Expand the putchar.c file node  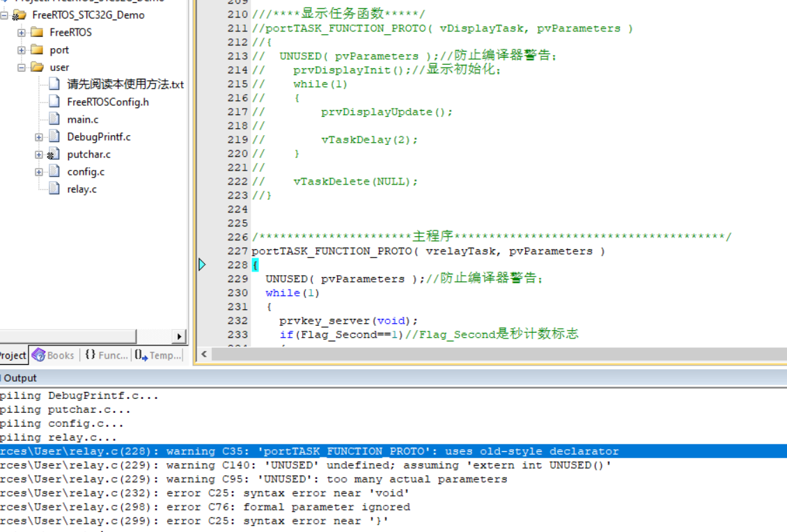click(x=38, y=155)
